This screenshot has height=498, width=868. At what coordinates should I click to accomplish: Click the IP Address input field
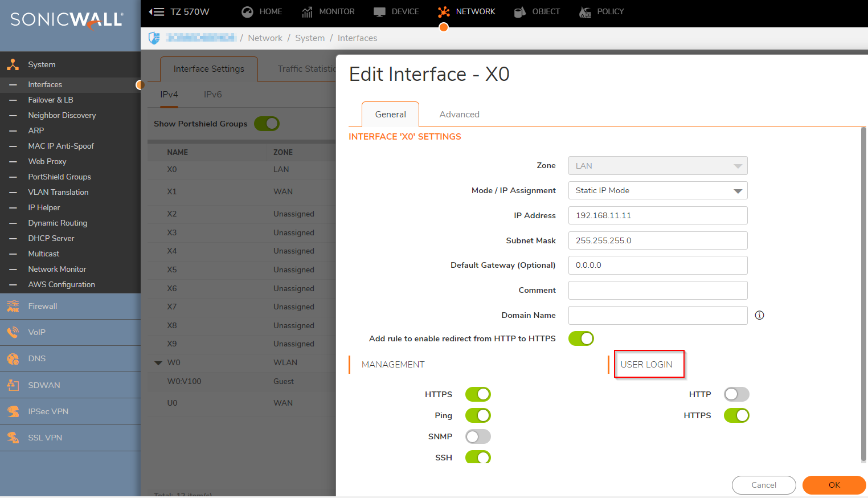point(657,215)
